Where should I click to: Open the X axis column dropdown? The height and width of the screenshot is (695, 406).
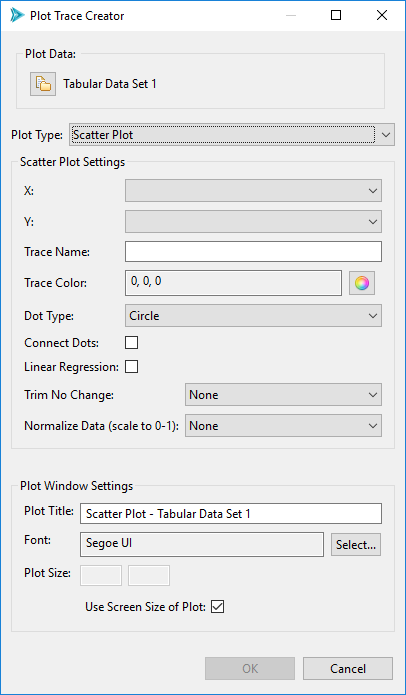253,191
